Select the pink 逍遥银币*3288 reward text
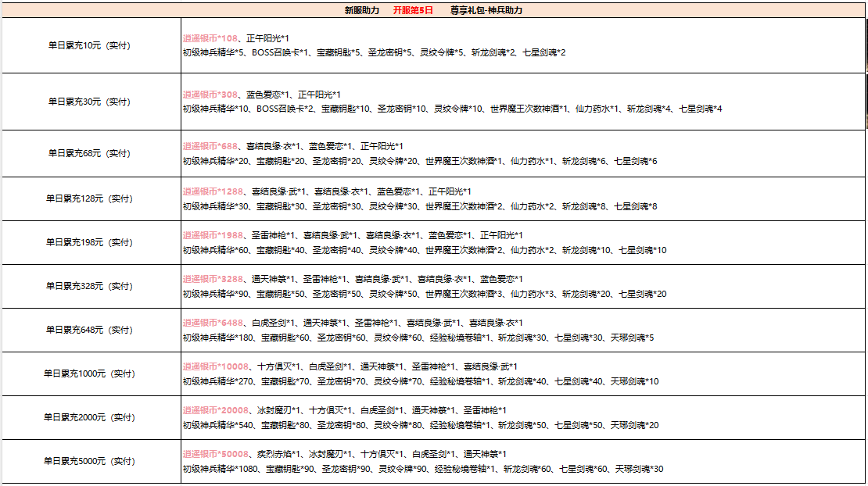Screen dimensions: 868x486 [x=212, y=279]
